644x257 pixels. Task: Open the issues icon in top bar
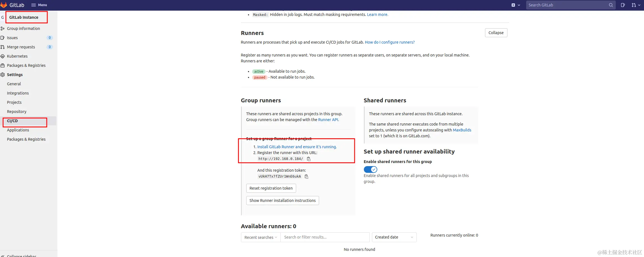coord(622,5)
